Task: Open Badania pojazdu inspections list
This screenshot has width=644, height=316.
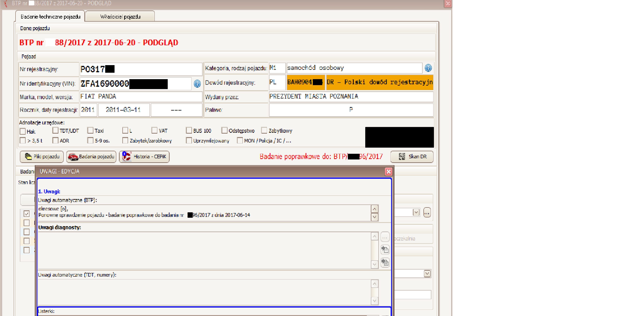Action: 91,157
